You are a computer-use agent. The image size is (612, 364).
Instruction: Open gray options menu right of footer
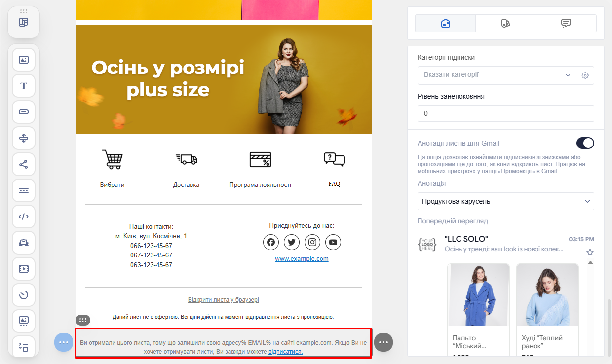pos(384,342)
